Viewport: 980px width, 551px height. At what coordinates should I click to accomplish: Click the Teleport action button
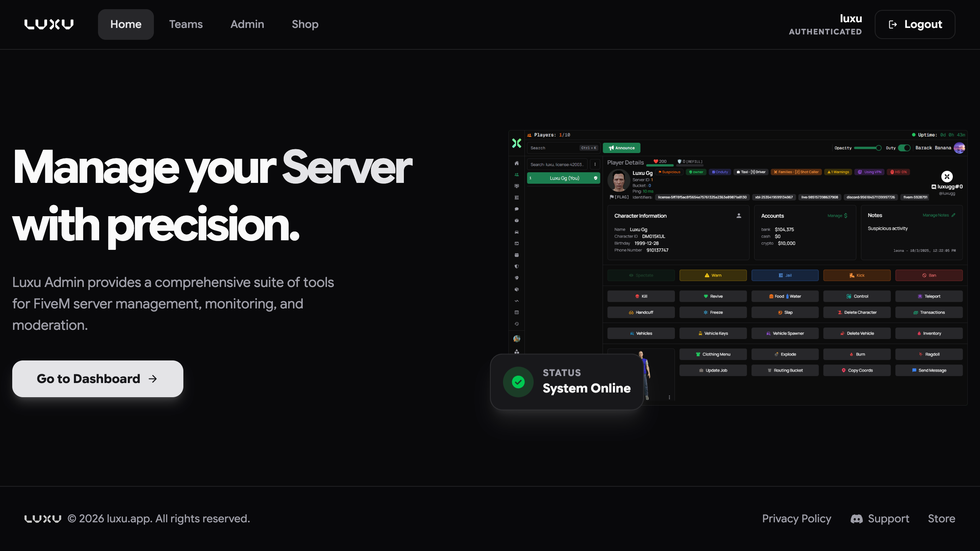(929, 296)
